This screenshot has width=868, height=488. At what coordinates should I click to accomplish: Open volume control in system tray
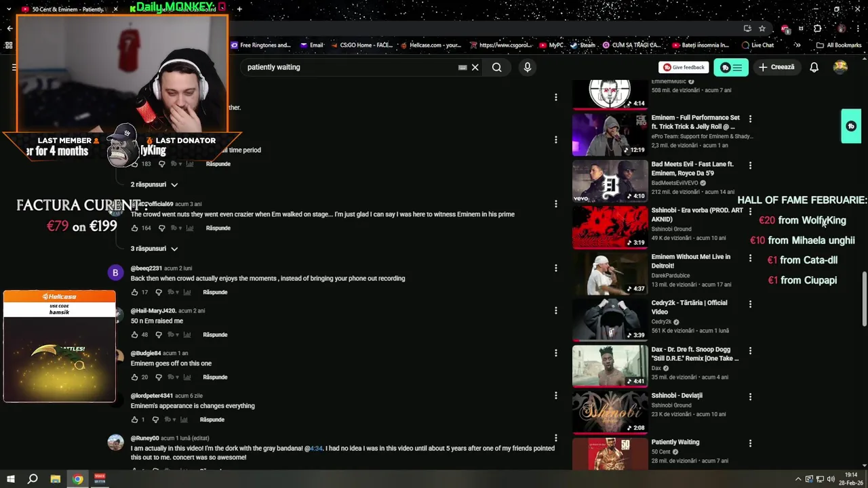pyautogui.click(x=831, y=479)
